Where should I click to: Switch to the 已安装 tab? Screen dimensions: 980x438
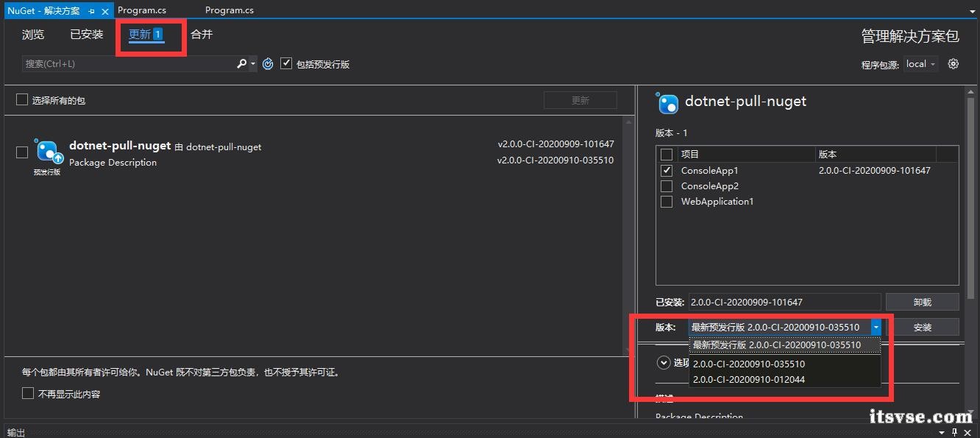click(87, 35)
